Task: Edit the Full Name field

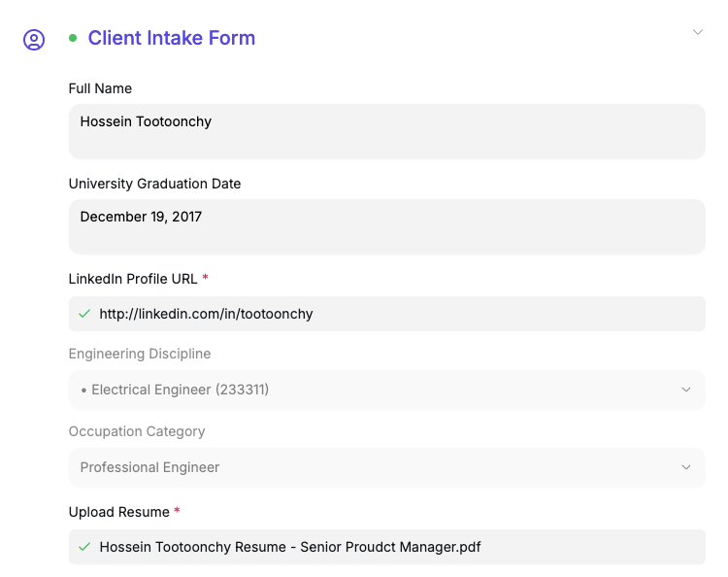Action: click(x=386, y=131)
